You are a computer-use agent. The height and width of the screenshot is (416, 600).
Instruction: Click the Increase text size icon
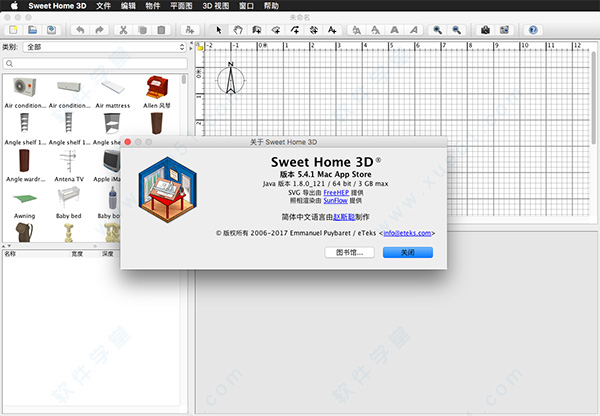pyautogui.click(x=356, y=30)
